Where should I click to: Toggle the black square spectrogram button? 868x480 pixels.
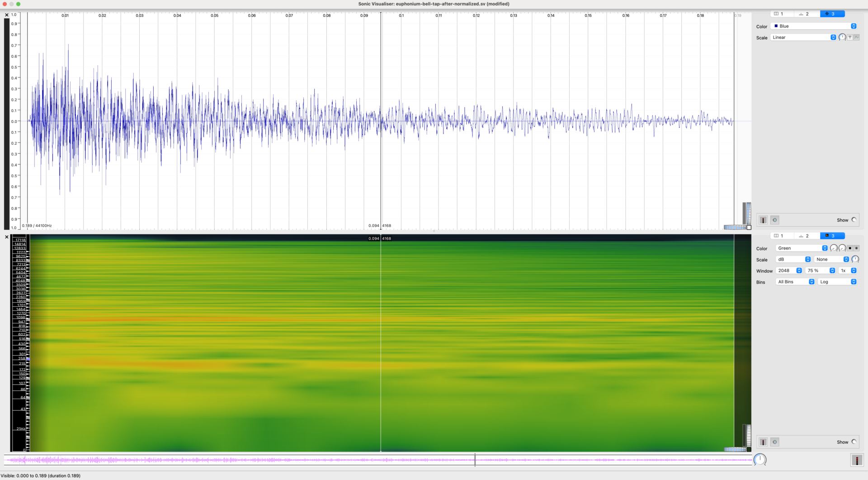850,248
